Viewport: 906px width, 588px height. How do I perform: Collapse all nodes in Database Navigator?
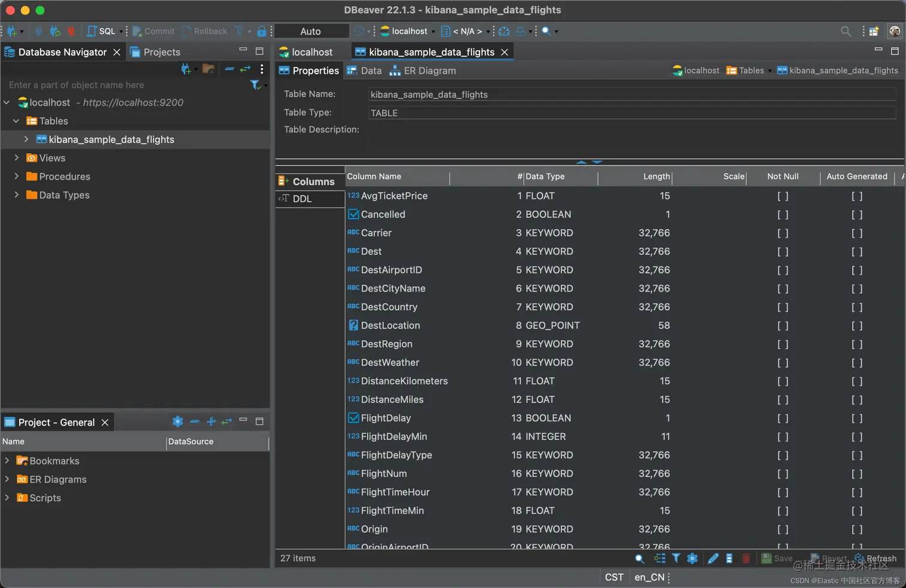229,69
